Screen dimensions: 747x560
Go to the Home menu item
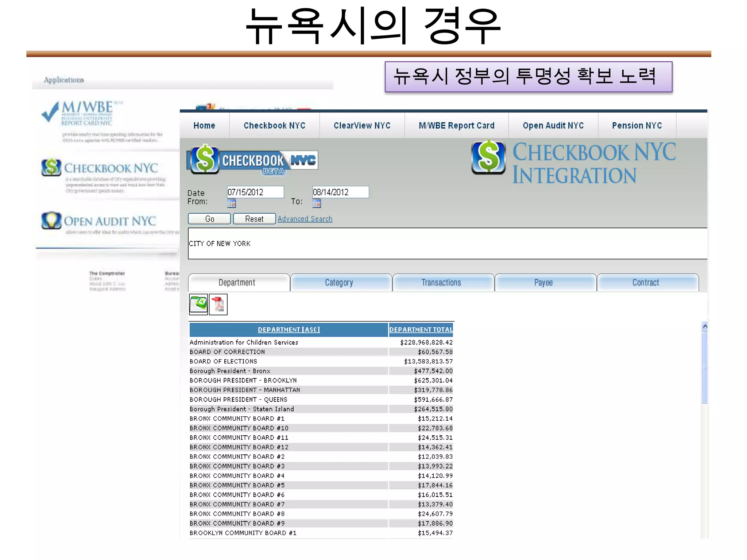click(x=204, y=125)
